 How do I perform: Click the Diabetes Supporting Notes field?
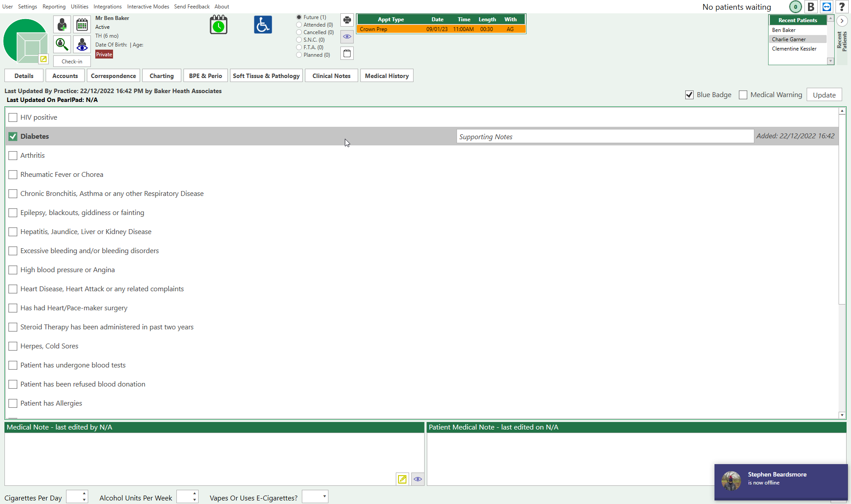click(x=605, y=137)
